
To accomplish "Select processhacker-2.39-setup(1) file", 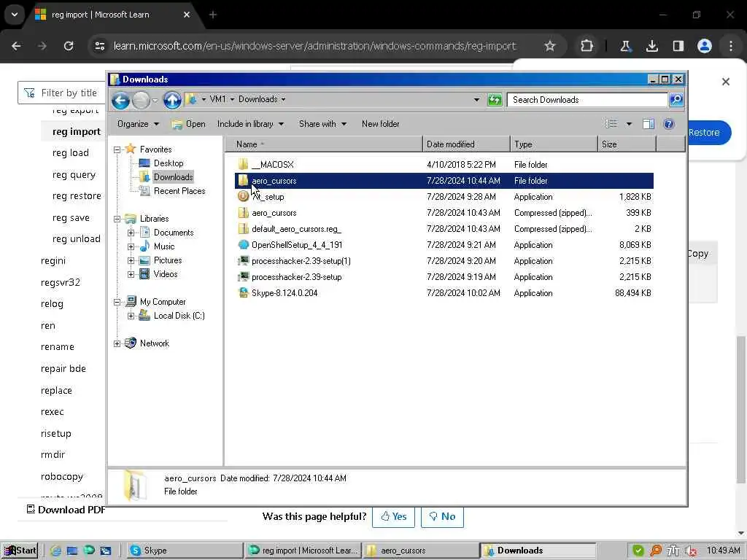I will click(x=301, y=261).
